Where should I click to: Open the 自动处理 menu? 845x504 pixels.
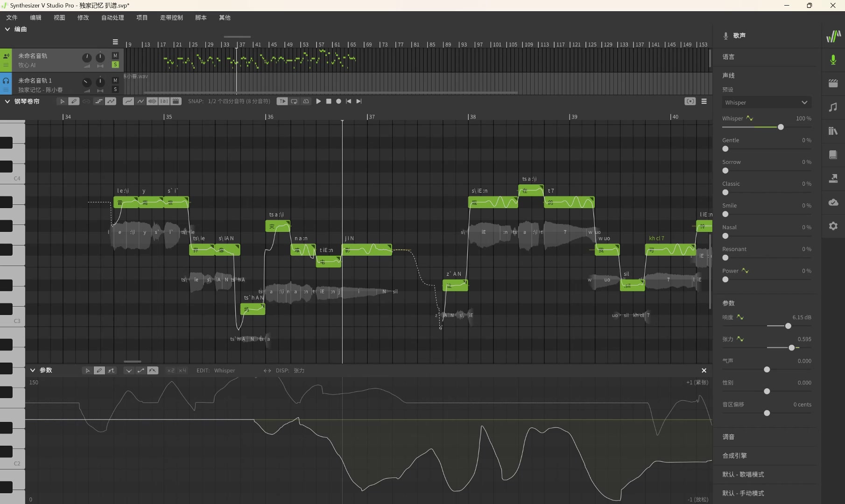tap(113, 18)
